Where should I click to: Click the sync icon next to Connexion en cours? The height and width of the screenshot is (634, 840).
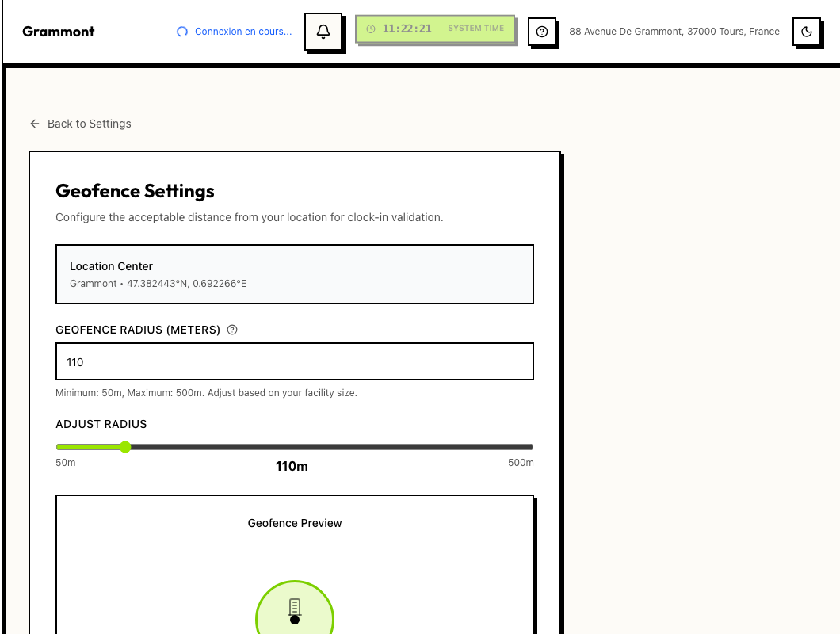click(x=181, y=31)
